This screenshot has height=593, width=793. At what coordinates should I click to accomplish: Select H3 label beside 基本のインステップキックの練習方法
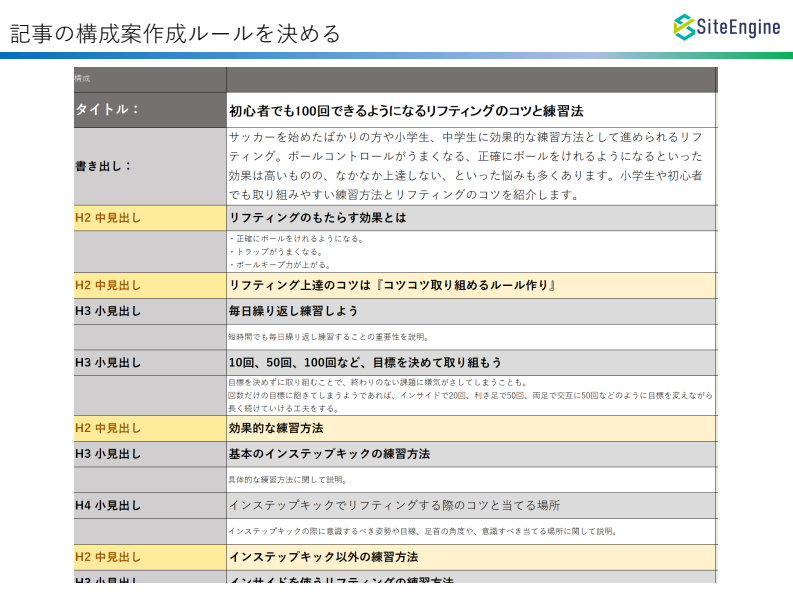click(x=150, y=454)
